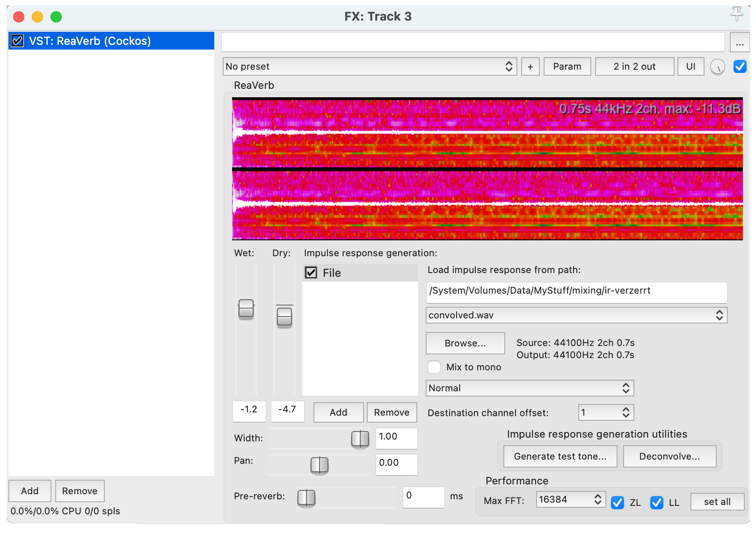Click the impulse response spectrogram display
The height and width of the screenshot is (533, 756).
coord(487,169)
